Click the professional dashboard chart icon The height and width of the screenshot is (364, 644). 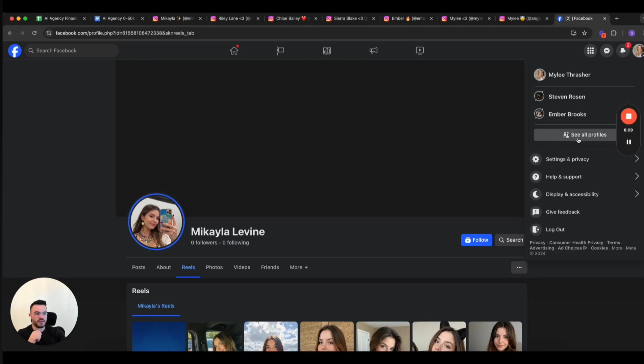tap(327, 51)
